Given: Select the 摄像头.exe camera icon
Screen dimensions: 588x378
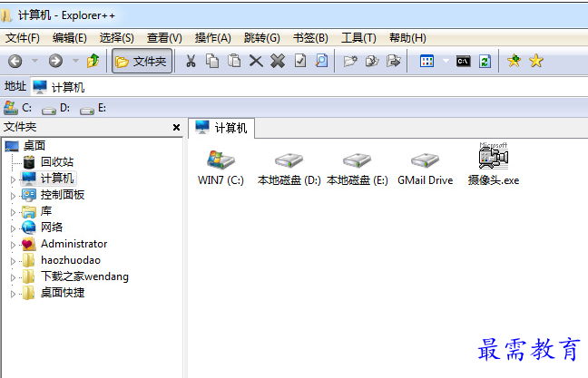Looking at the screenshot, I should pos(494,164).
